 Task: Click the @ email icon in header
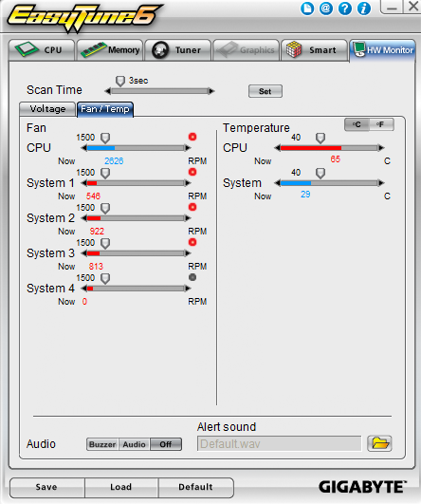(x=326, y=9)
